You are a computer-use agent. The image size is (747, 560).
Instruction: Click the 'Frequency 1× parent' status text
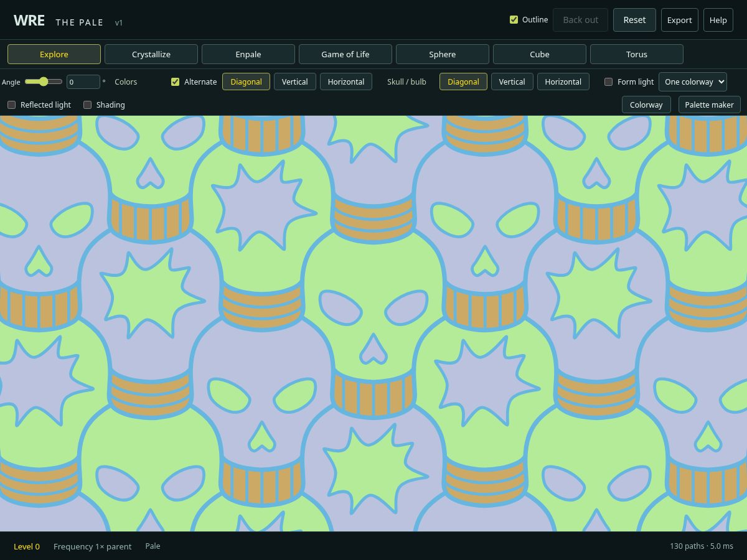click(93, 546)
